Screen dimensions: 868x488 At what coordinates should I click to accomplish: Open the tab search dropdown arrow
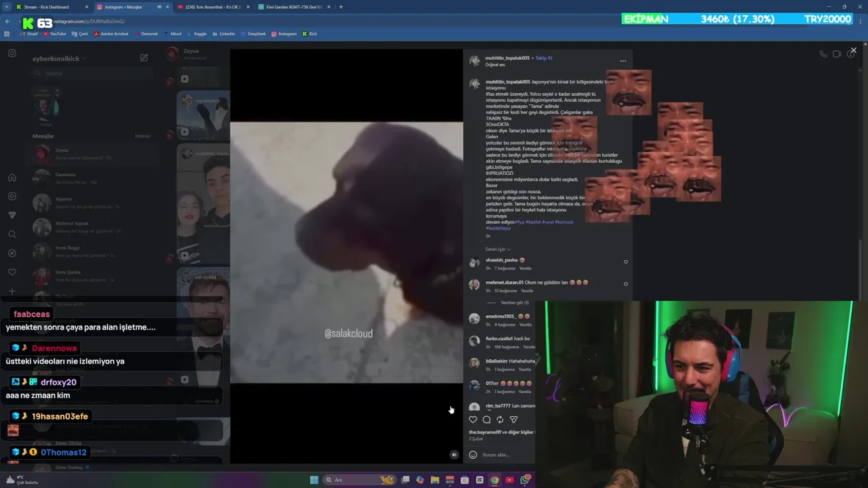(x=6, y=7)
